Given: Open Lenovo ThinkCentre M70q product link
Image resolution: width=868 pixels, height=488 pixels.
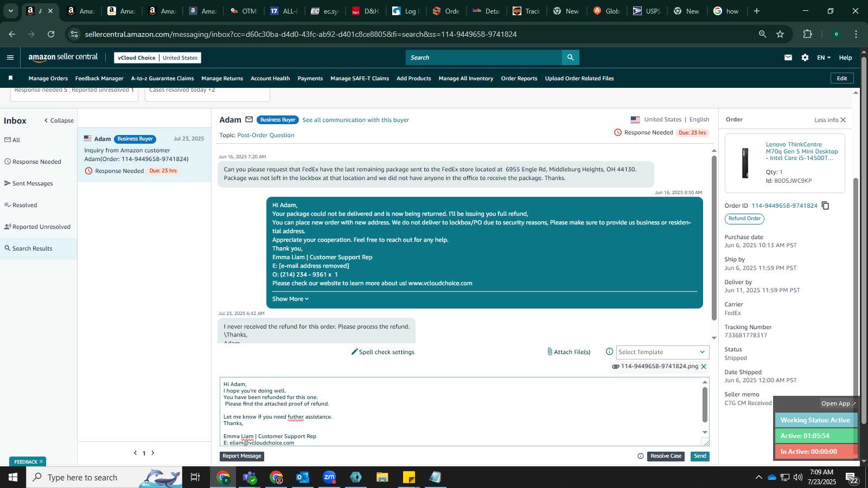Looking at the screenshot, I should (802, 151).
